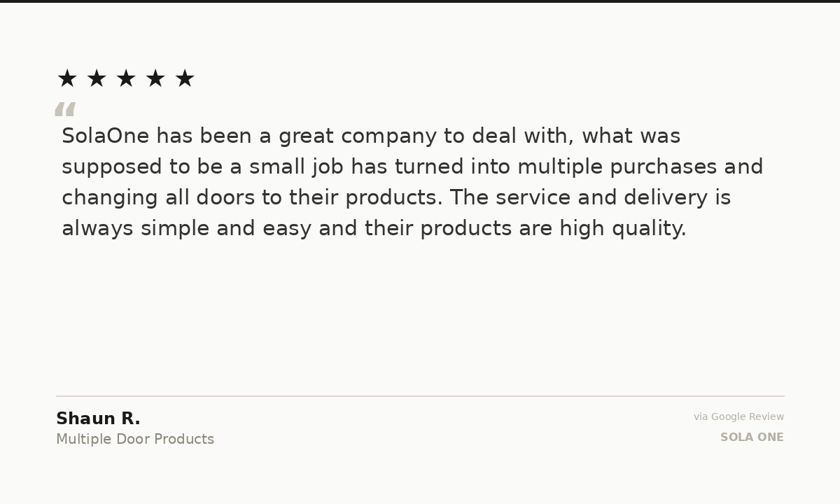Click the via Google Review label
Screen dimensions: 840x504
click(x=738, y=416)
